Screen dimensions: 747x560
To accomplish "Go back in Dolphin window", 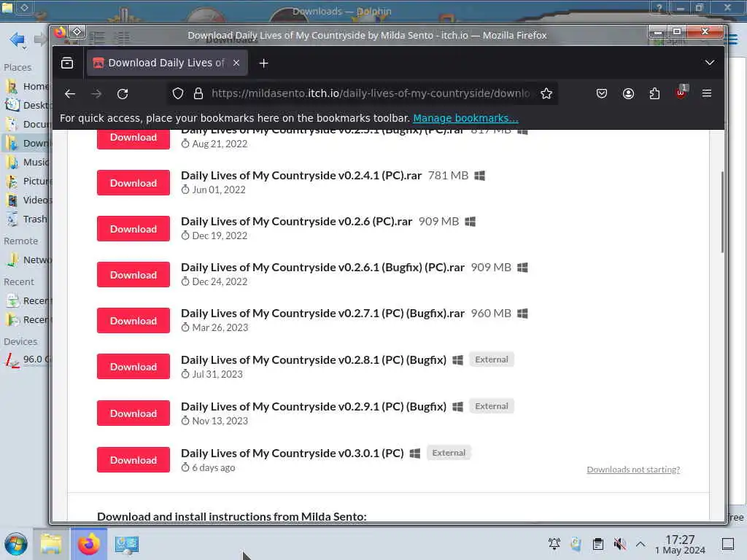I will coord(18,39).
